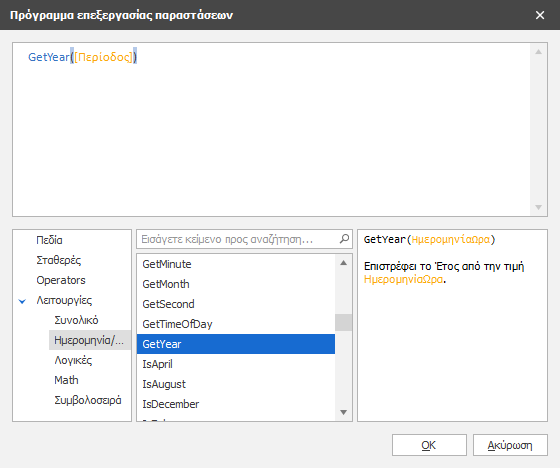Select the Πεδία category
This screenshot has height=468, width=560.
[49, 240]
